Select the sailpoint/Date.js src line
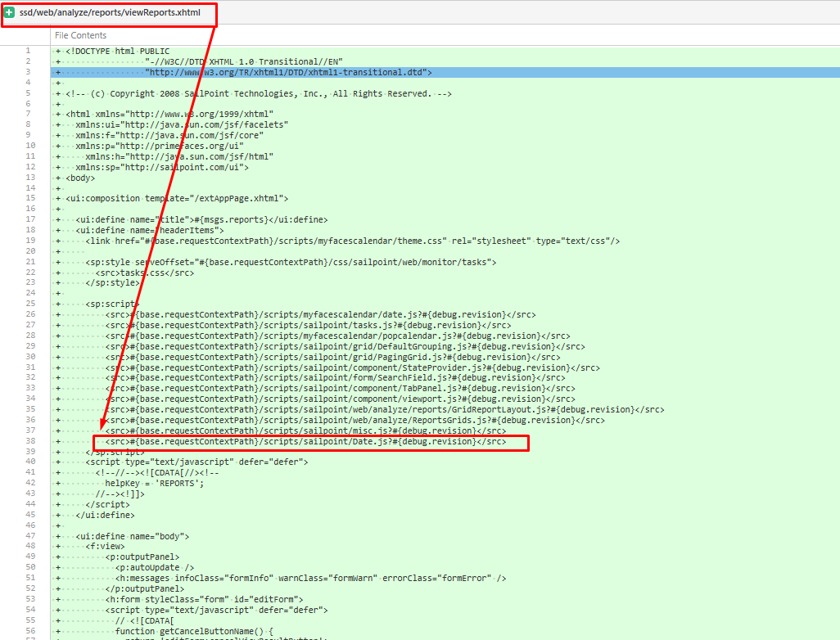The width and height of the screenshot is (840, 640). pyautogui.click(x=305, y=442)
